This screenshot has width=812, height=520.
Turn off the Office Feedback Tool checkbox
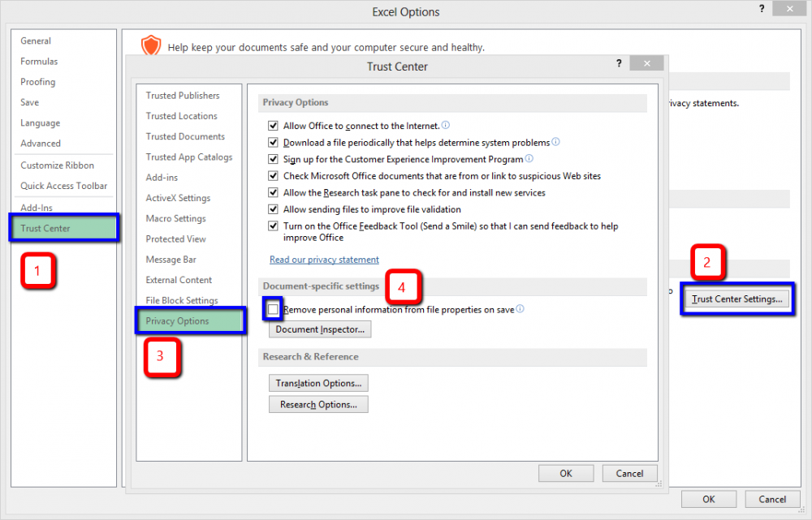pyautogui.click(x=273, y=226)
